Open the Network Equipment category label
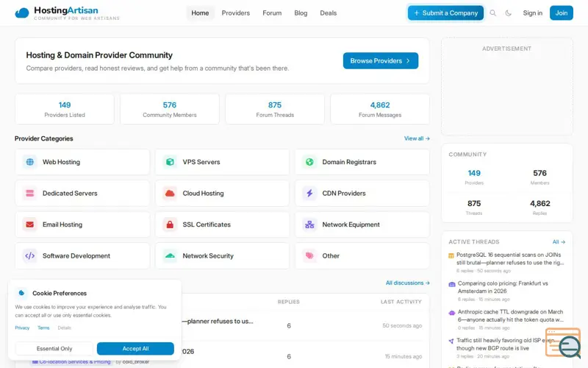 pos(351,224)
